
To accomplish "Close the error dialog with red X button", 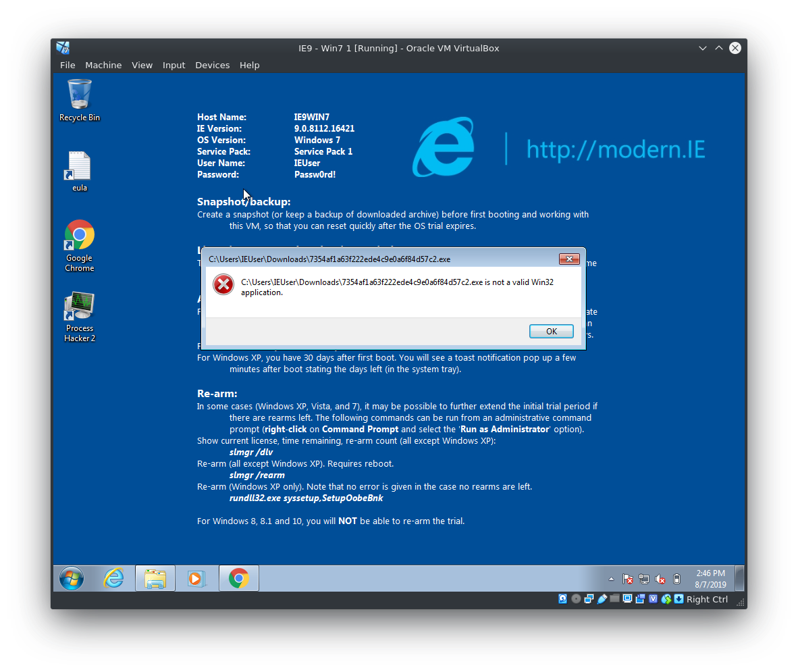I will coord(569,259).
